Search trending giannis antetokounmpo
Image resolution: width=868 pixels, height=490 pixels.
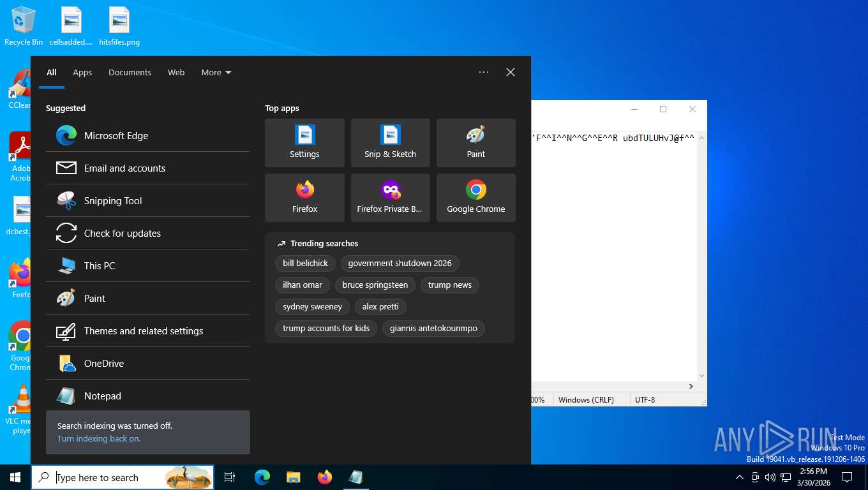click(x=433, y=328)
